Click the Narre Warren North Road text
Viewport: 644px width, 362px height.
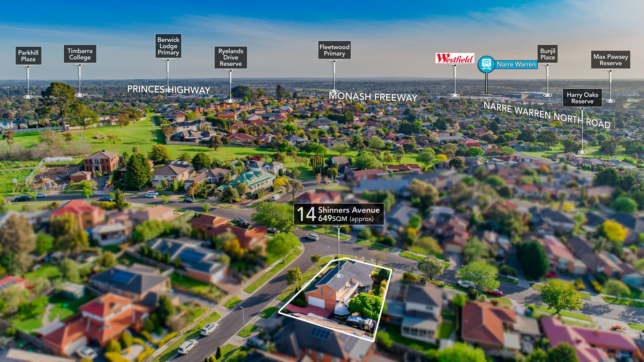pyautogui.click(x=546, y=115)
